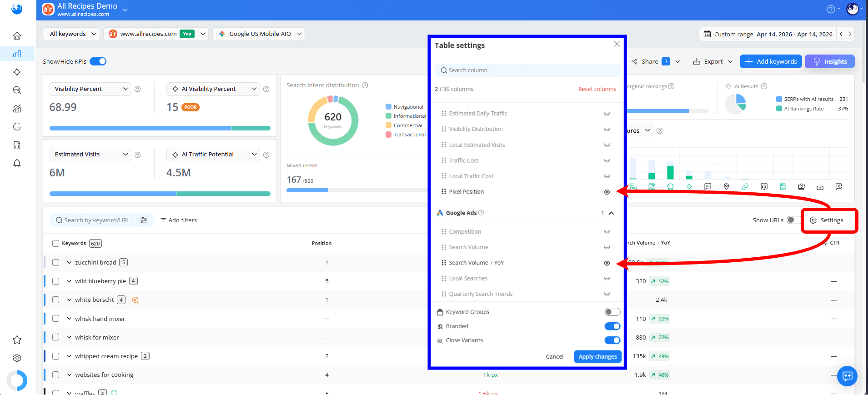Click Cancel in Table settings
The height and width of the screenshot is (395, 868).
(554, 357)
